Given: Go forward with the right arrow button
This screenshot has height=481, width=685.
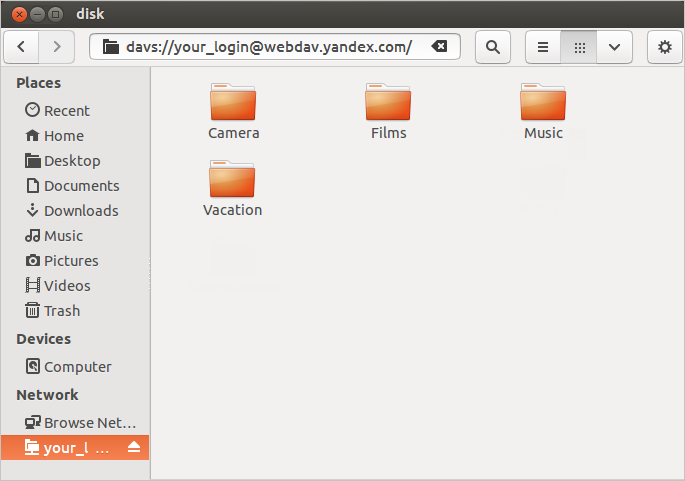Looking at the screenshot, I should (57, 47).
